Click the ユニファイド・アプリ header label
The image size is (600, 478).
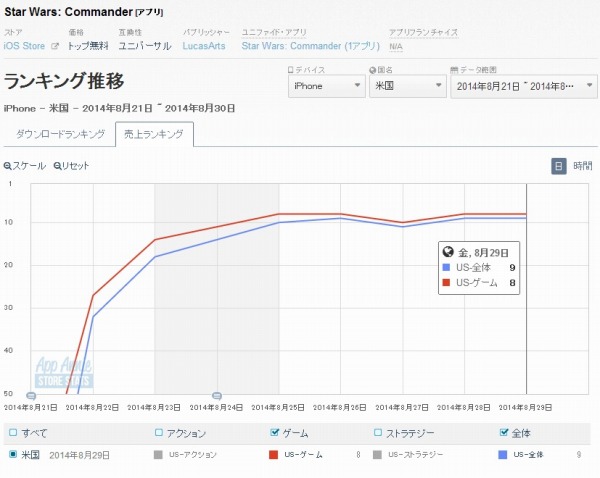coord(274,33)
